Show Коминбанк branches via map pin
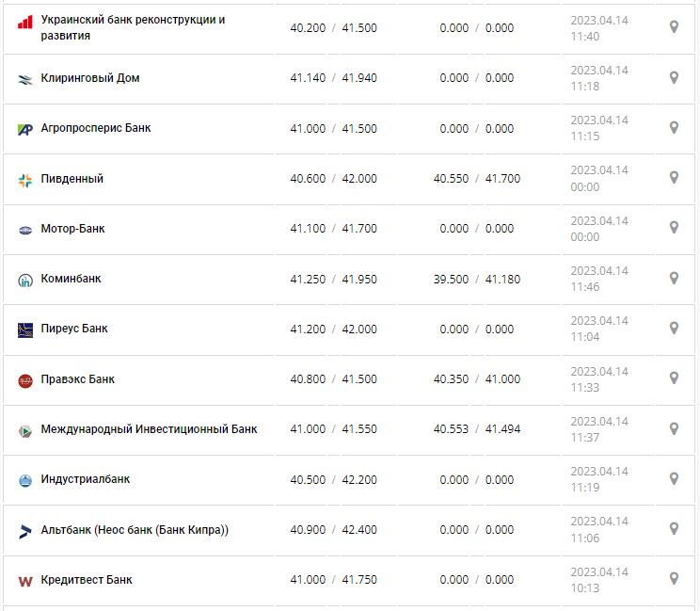Image resolution: width=700 pixels, height=611 pixels. click(674, 278)
